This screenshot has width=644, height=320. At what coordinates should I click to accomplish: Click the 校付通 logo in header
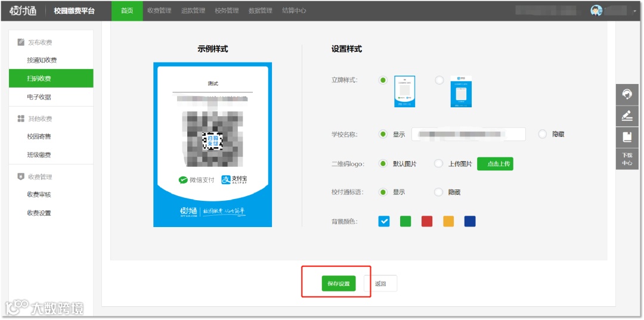[23, 11]
